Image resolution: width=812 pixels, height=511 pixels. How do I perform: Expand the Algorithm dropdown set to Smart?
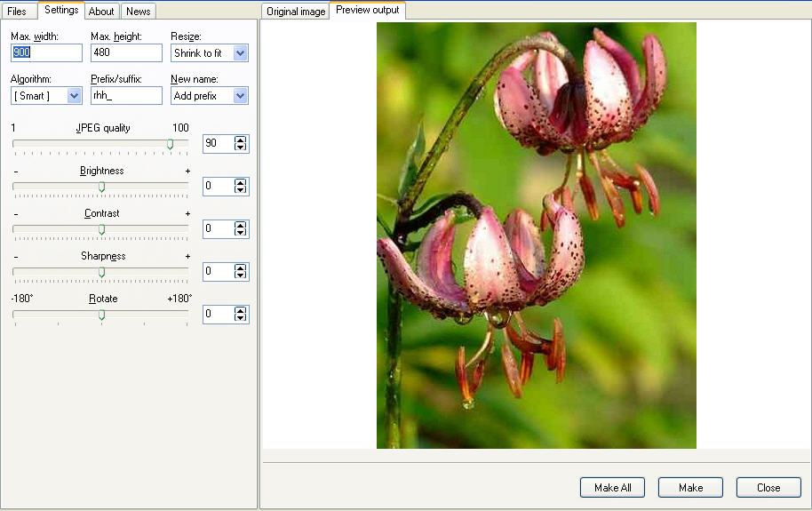click(46, 96)
